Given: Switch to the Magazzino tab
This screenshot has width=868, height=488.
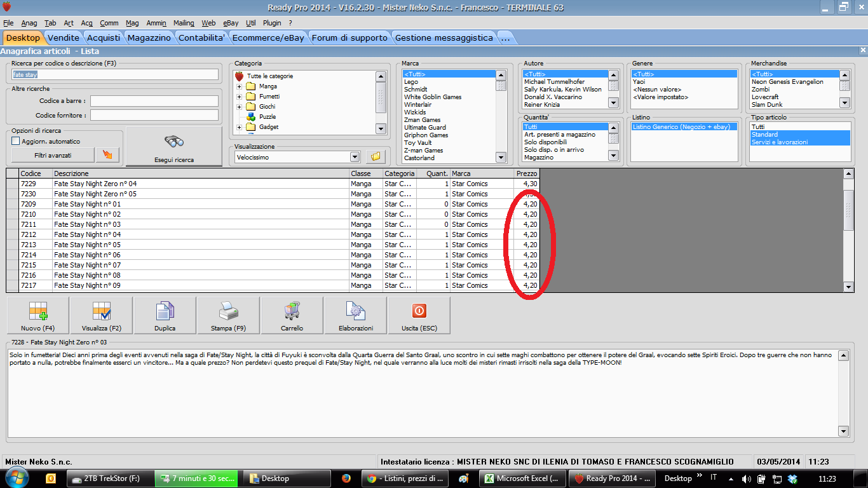Looking at the screenshot, I should point(149,37).
